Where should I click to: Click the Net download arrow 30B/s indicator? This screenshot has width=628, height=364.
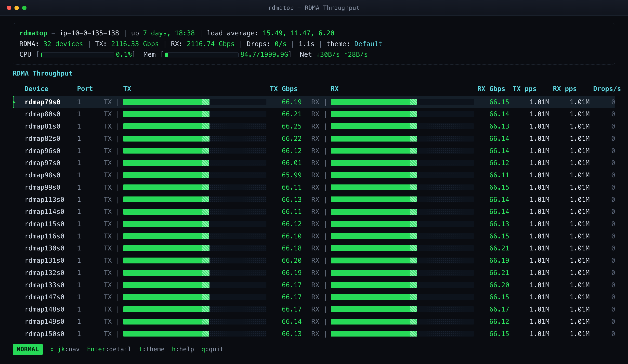[328, 54]
